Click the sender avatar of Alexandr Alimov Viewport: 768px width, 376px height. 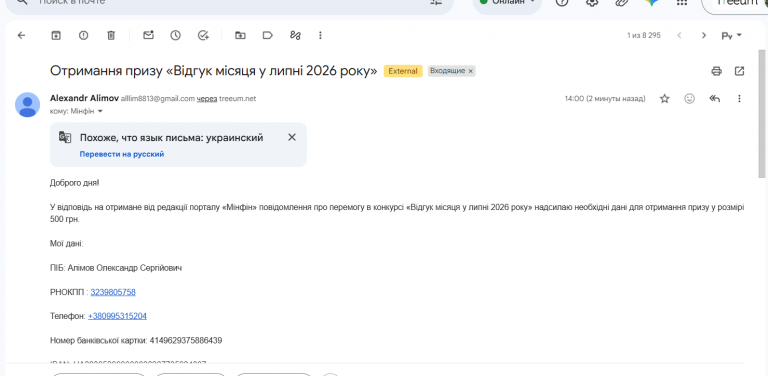(27, 104)
